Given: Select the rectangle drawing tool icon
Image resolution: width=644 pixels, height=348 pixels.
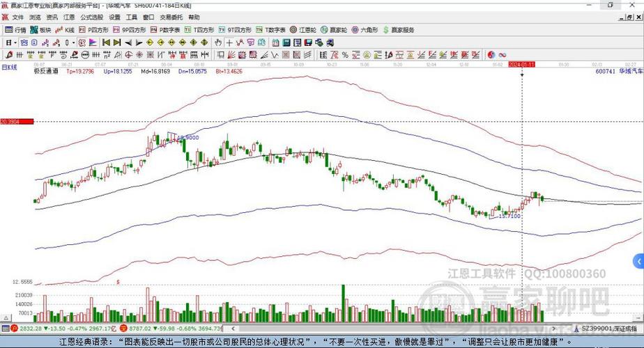Looking at the screenshot, I should tap(220, 54).
